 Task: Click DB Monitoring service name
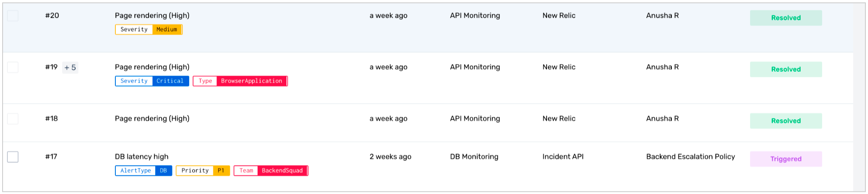[474, 157]
